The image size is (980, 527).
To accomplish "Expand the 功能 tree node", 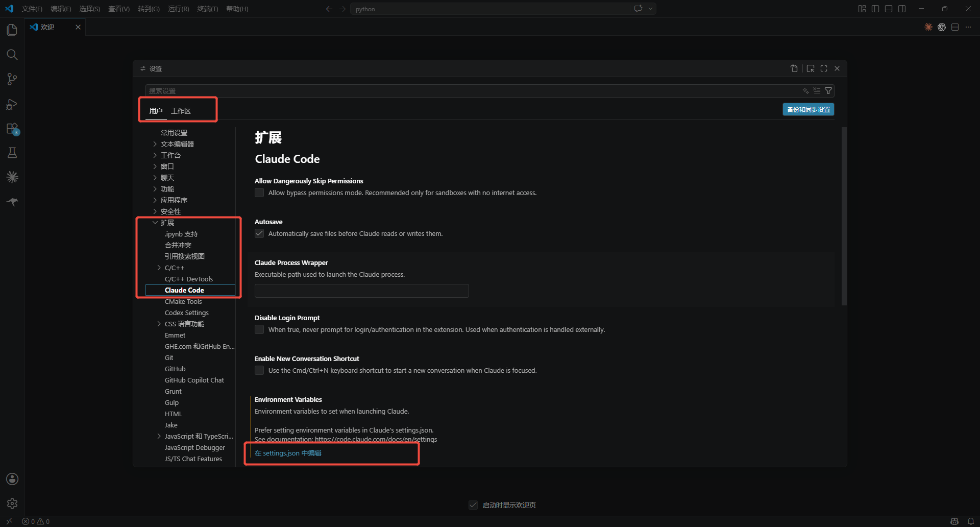I will click(x=155, y=189).
